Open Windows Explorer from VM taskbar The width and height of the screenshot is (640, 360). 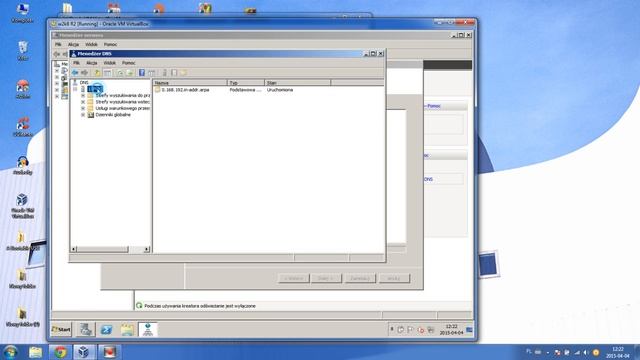click(127, 329)
